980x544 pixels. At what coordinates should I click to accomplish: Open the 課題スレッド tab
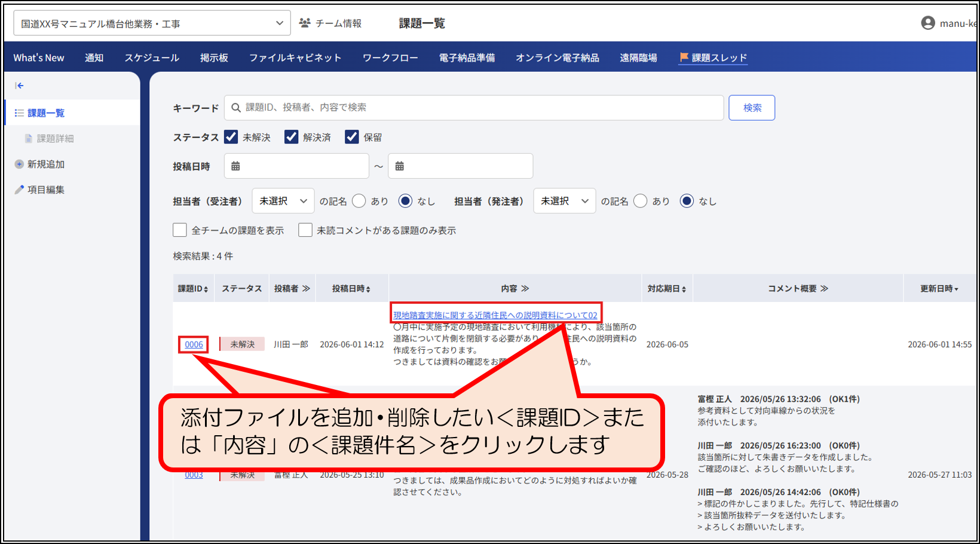713,57
